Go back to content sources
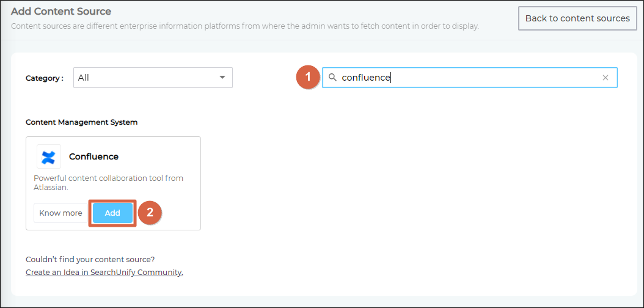 click(x=577, y=18)
